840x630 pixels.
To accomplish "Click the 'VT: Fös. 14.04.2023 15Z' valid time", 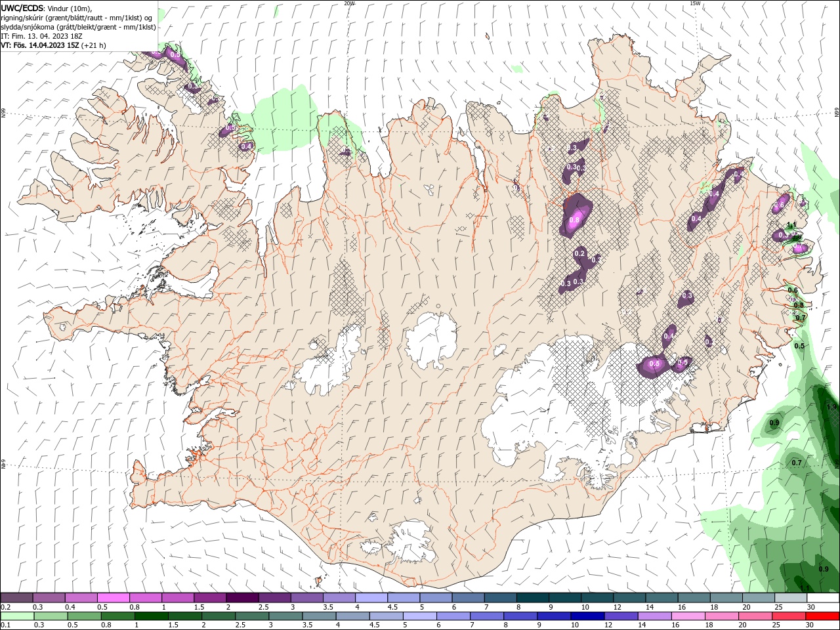I will click(41, 45).
